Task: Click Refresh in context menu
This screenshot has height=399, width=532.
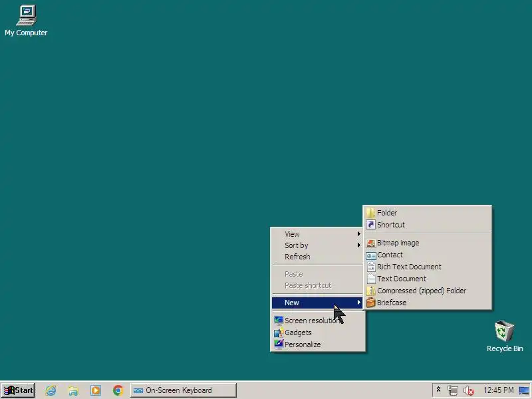Action: click(318, 257)
